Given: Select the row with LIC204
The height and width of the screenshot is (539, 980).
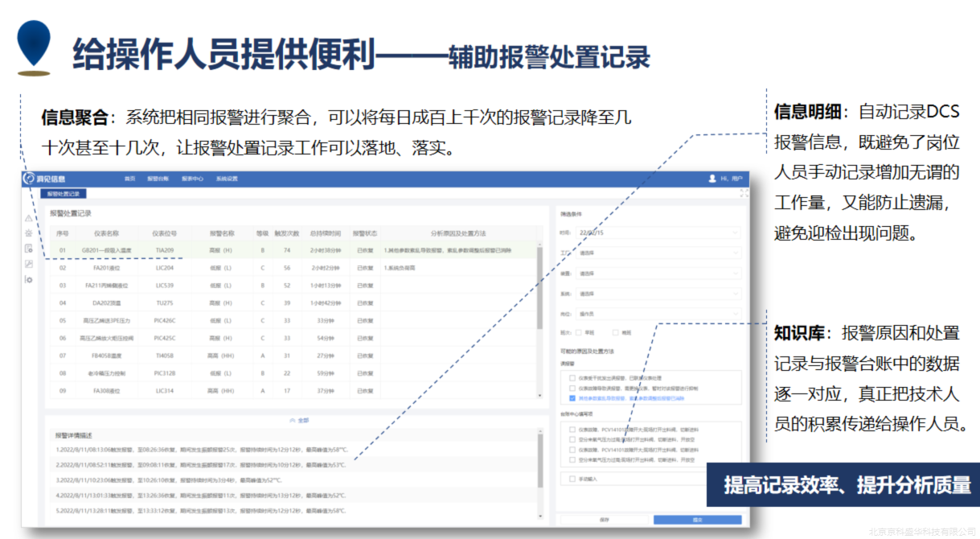Looking at the screenshot, I should tap(293, 268).
